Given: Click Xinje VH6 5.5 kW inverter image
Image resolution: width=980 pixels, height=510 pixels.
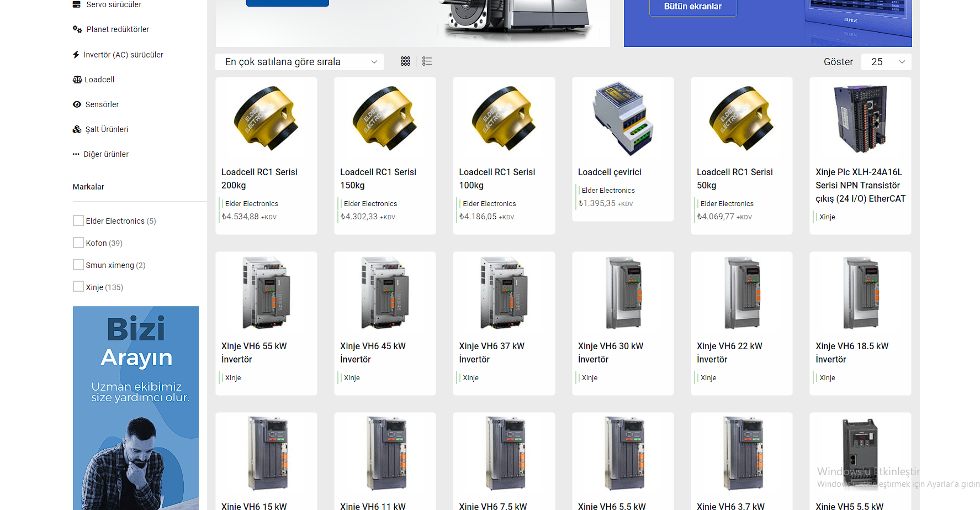Looking at the screenshot, I should click(623, 453).
